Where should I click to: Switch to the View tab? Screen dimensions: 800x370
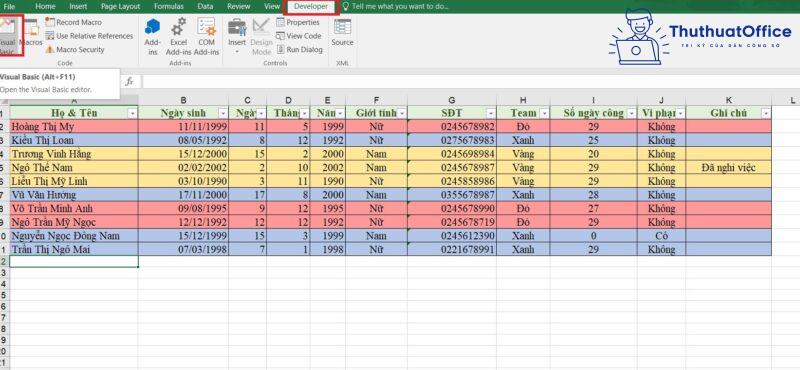click(x=272, y=6)
